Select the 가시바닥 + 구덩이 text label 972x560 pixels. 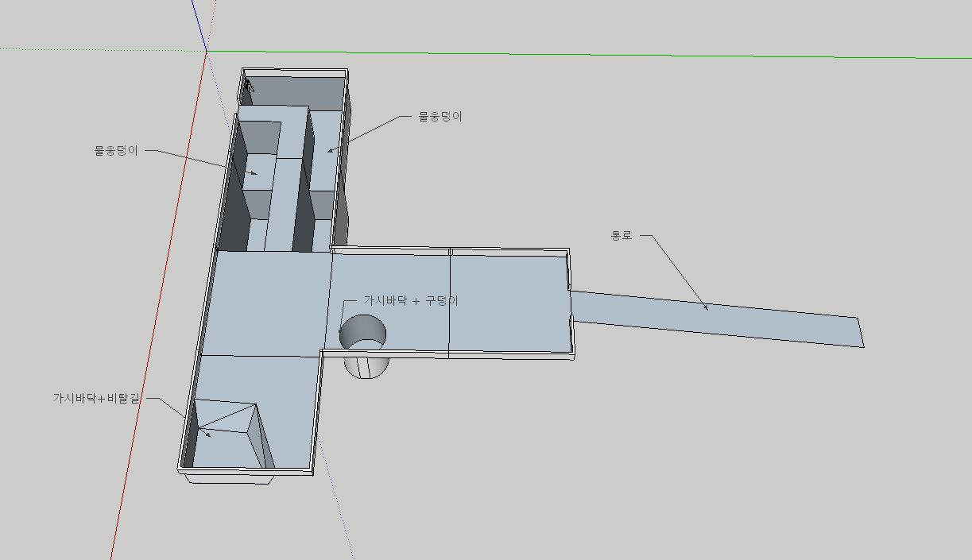(x=410, y=301)
